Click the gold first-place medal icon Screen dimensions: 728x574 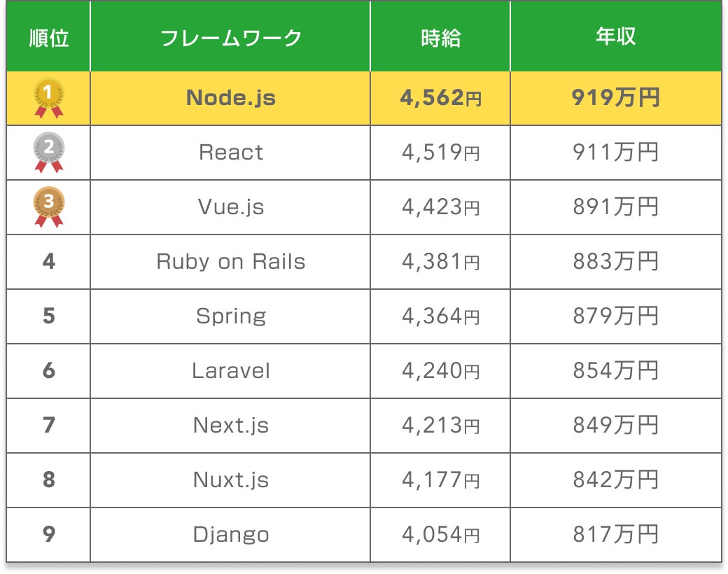tap(49, 98)
